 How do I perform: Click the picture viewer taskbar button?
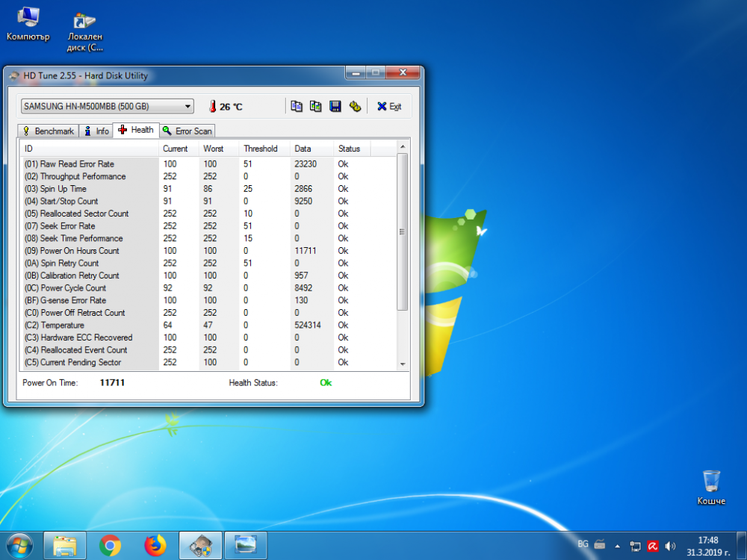[x=246, y=546]
